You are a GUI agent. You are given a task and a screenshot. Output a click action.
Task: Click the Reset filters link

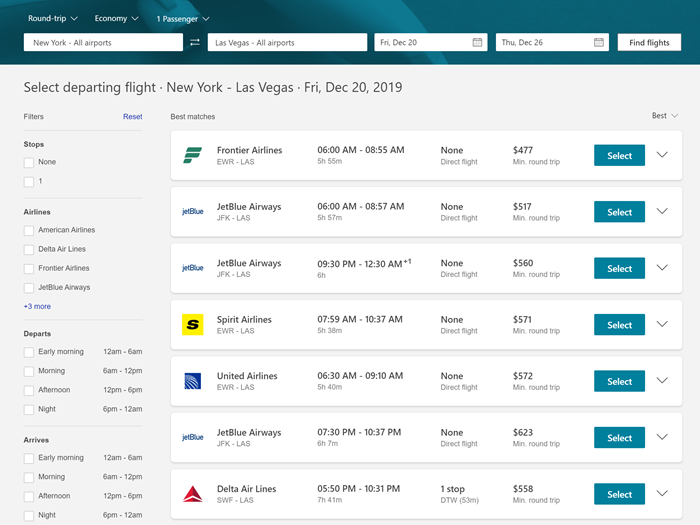pyautogui.click(x=133, y=117)
